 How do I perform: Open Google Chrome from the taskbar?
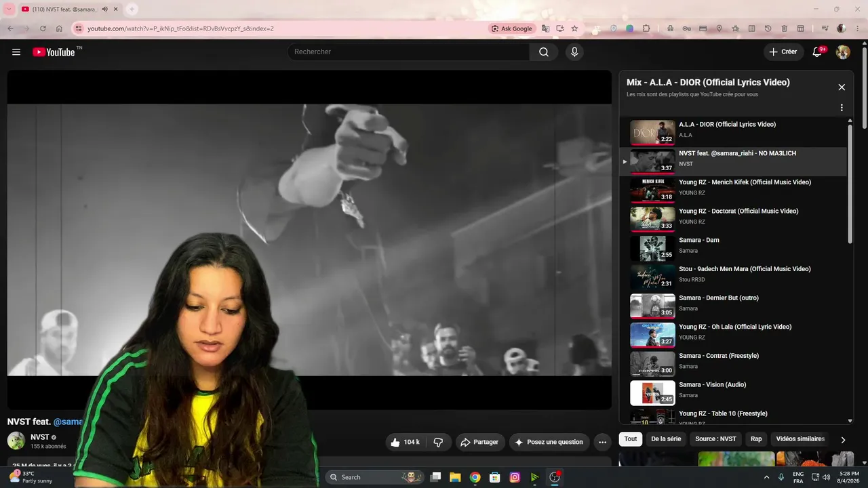click(x=475, y=477)
